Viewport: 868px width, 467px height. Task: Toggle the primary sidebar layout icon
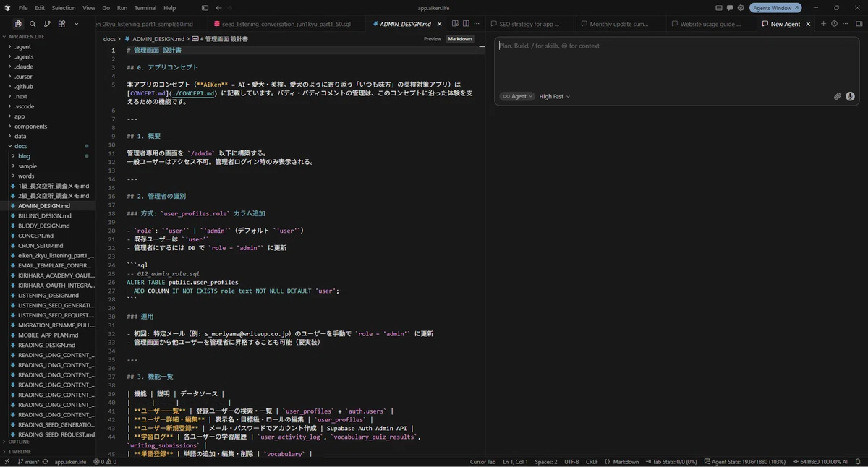205,8
